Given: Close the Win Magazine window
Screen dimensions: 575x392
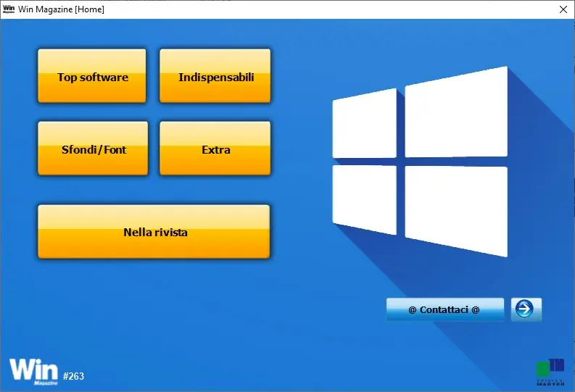Looking at the screenshot, I should (563, 9).
